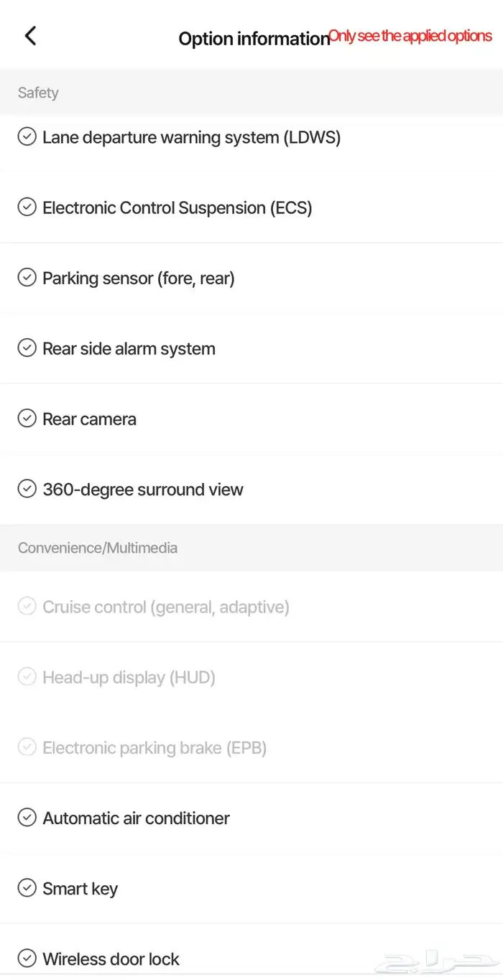Tap the check icon beside Lane departure warning system

click(27, 136)
